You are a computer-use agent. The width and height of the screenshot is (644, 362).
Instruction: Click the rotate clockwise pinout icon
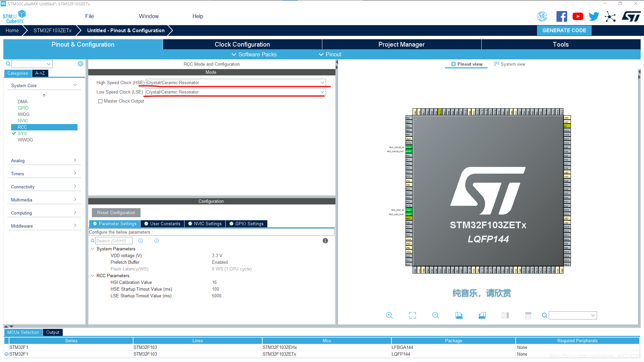coord(459,315)
